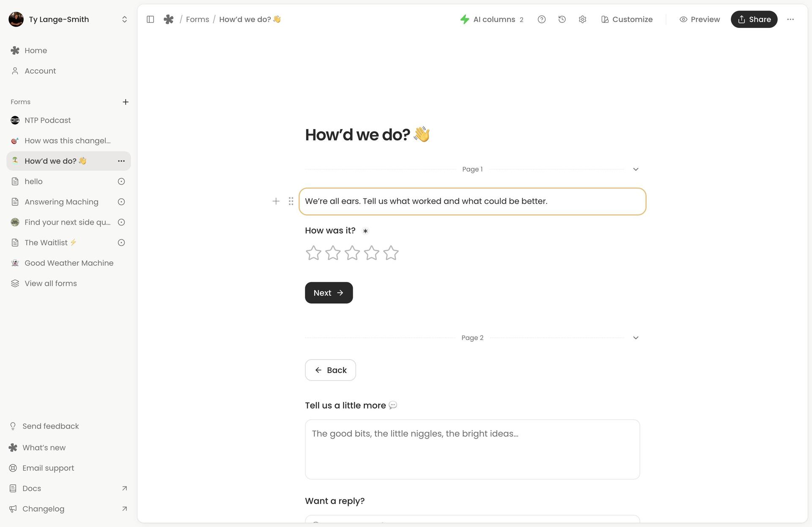Add block with plus beside text
Image resolution: width=812 pixels, height=527 pixels.
(276, 201)
